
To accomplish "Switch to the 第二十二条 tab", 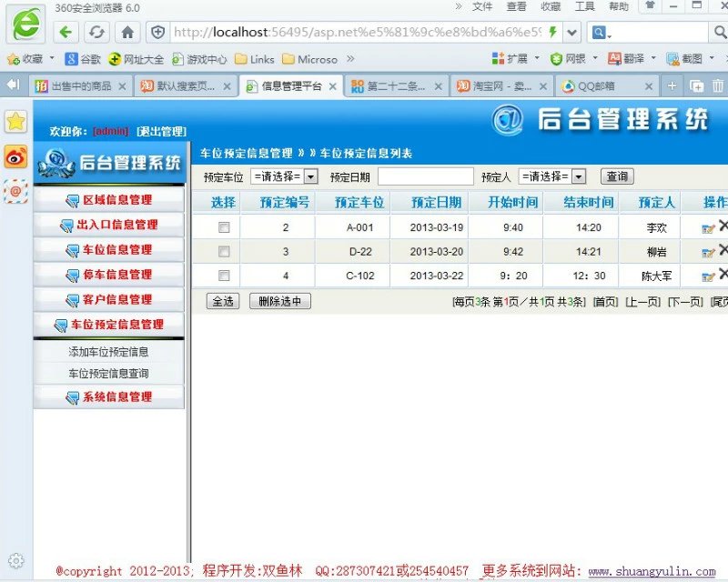I will point(396,85).
